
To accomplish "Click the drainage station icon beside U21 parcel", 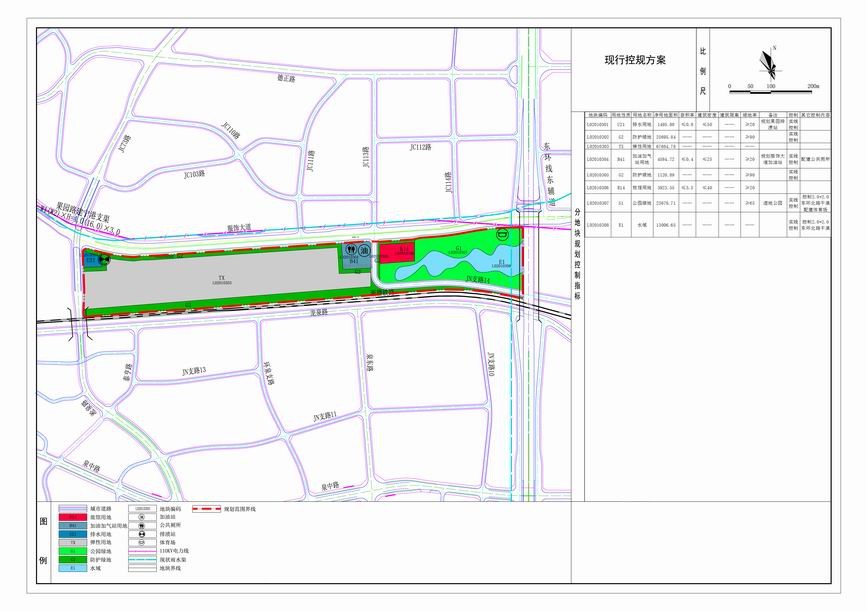I will click(104, 259).
